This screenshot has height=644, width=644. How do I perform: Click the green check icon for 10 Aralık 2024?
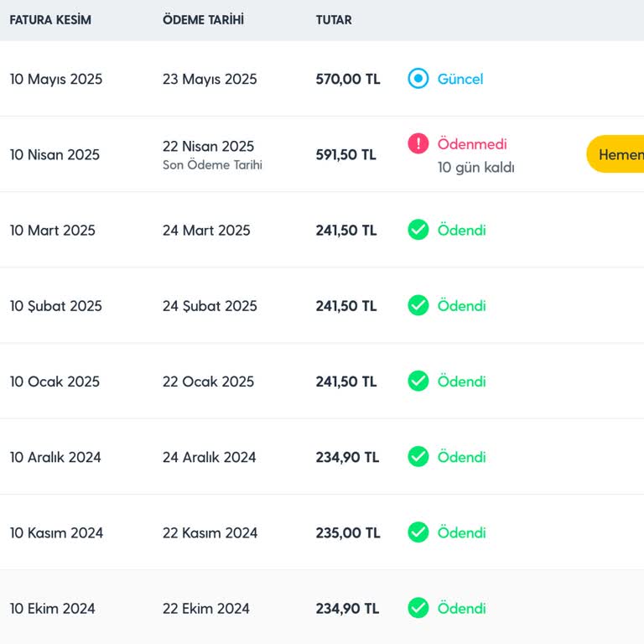coord(418,456)
